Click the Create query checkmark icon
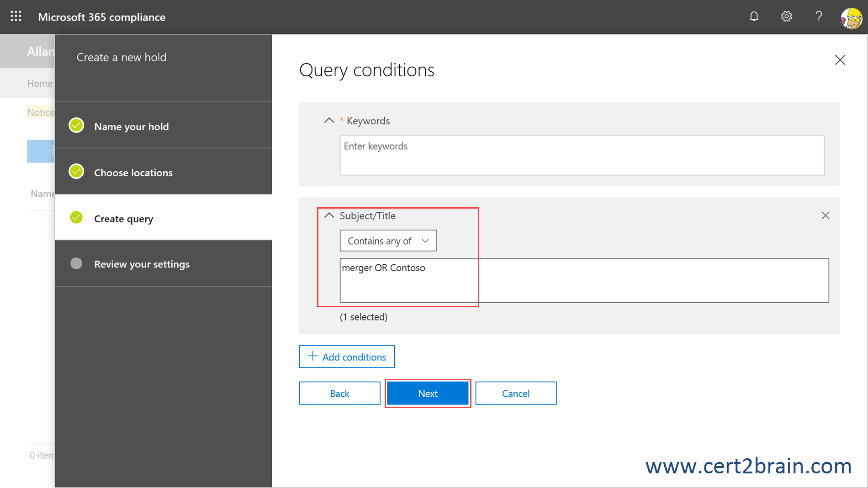The image size is (868, 488). click(76, 217)
